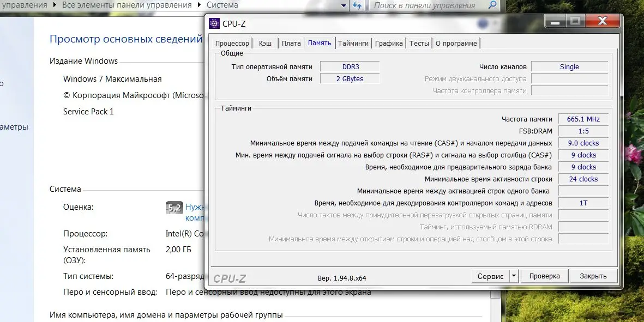Click Все элементы панели управления breadcrumb

(x=127, y=5)
